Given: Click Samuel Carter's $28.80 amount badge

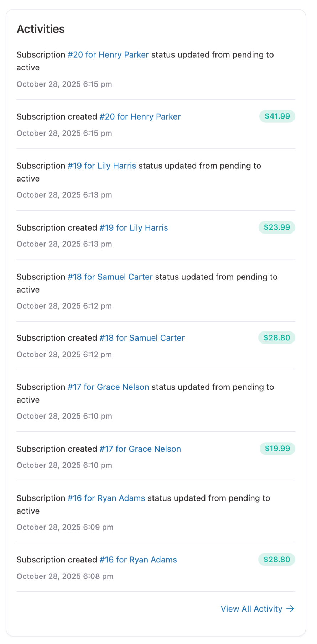Looking at the screenshot, I should tap(277, 337).
